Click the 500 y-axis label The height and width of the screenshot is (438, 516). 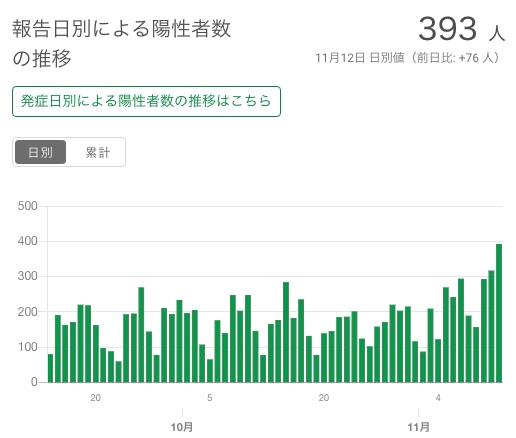tap(28, 206)
